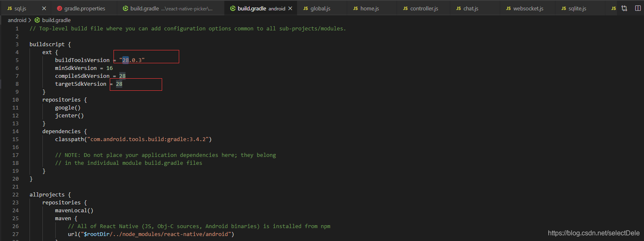Click the url rootDir react-native/android line
644x241 pixels.
point(151,234)
